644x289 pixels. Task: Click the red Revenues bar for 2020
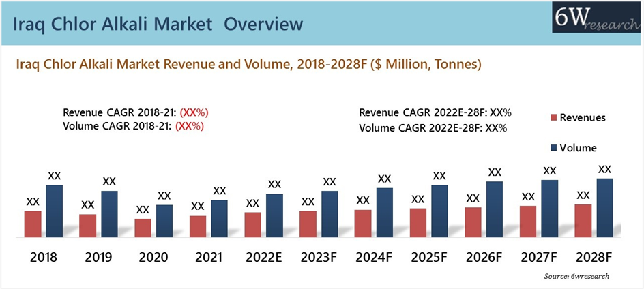pos(143,228)
